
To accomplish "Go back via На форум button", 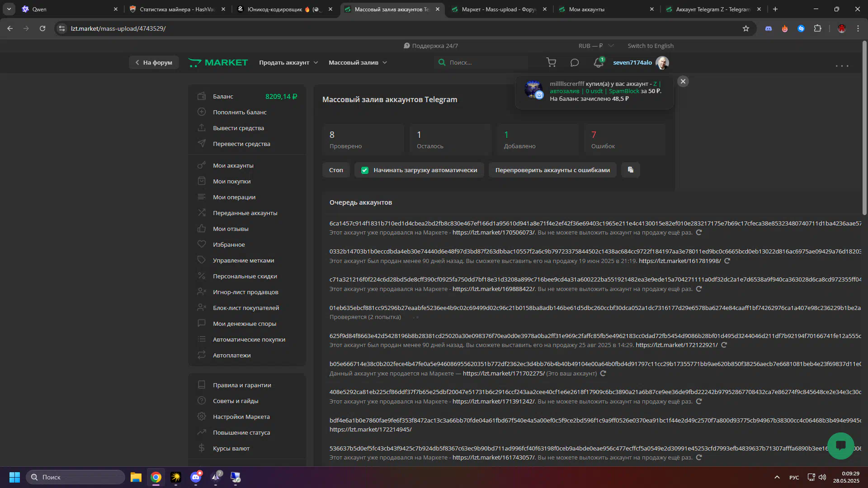I will tap(154, 62).
